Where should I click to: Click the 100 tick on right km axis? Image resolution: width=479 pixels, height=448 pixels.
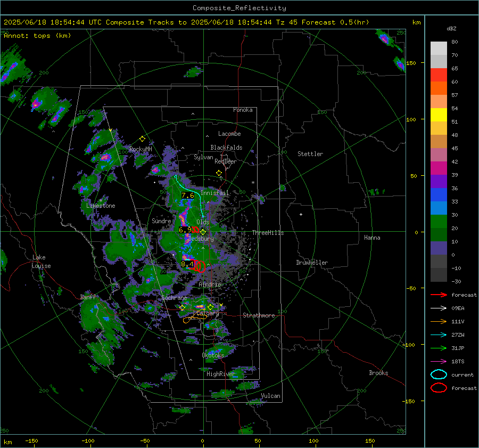pos(411,119)
